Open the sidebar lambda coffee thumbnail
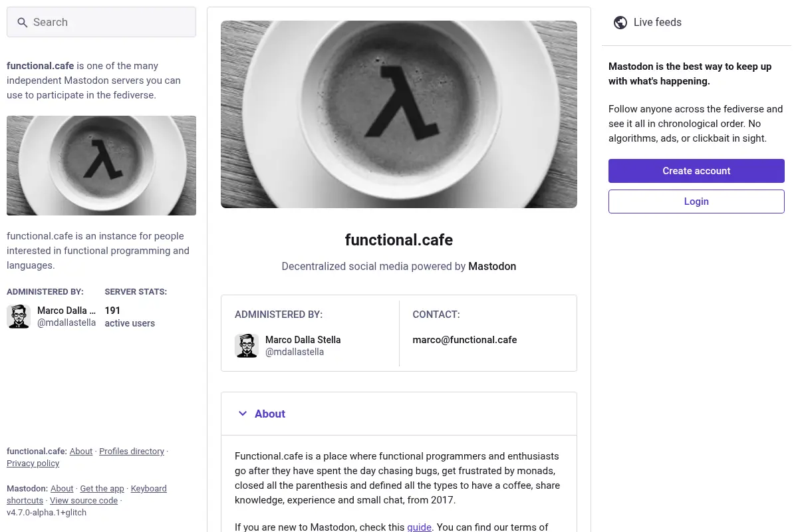The image size is (798, 532). point(101,166)
